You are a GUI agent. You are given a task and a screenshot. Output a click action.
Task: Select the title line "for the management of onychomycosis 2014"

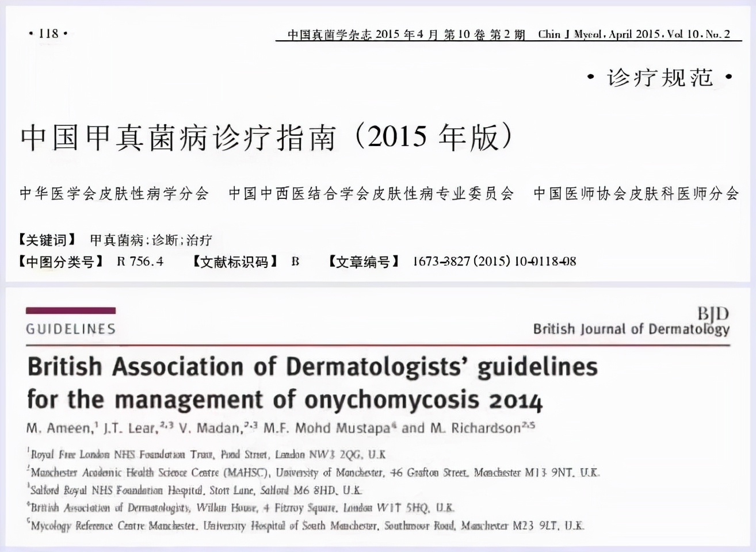285,400
